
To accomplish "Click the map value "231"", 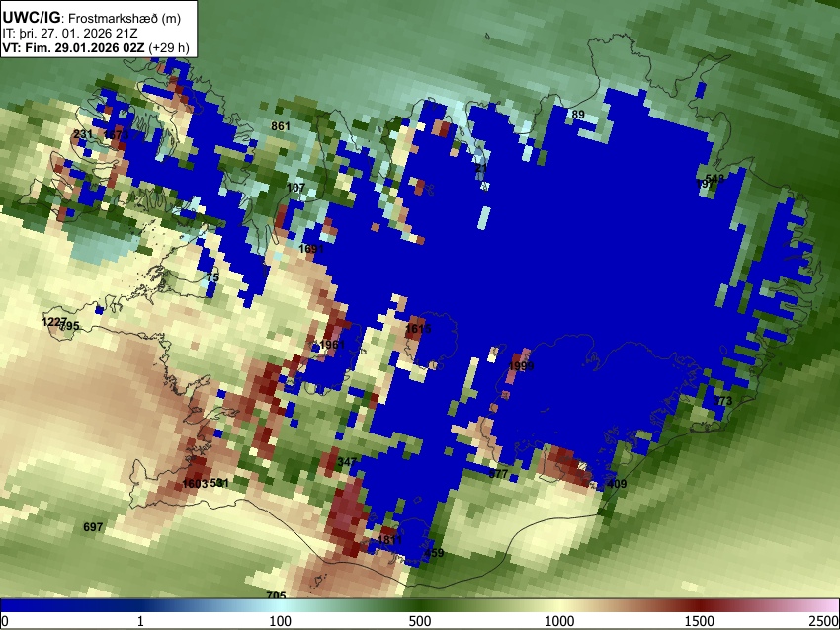I will click(82, 134).
